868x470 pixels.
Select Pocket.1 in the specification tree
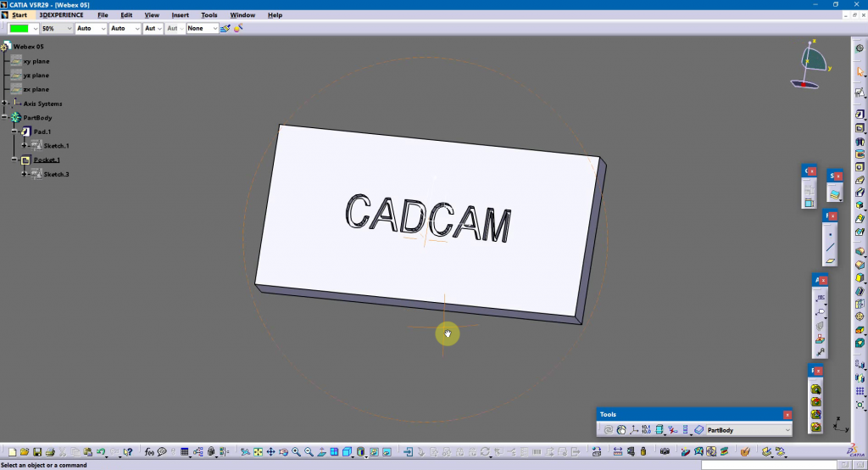pyautogui.click(x=47, y=159)
